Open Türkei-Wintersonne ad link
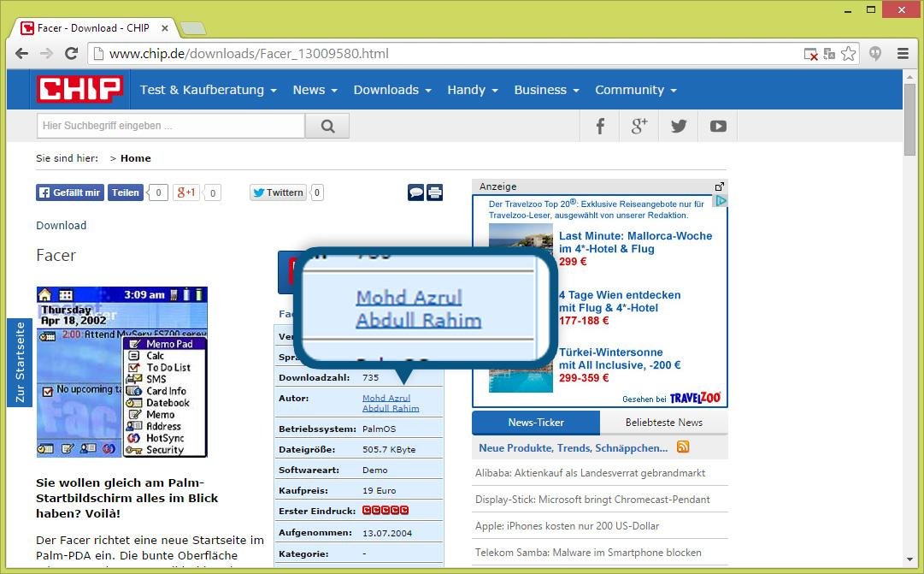The width and height of the screenshot is (924, 574). (620, 358)
